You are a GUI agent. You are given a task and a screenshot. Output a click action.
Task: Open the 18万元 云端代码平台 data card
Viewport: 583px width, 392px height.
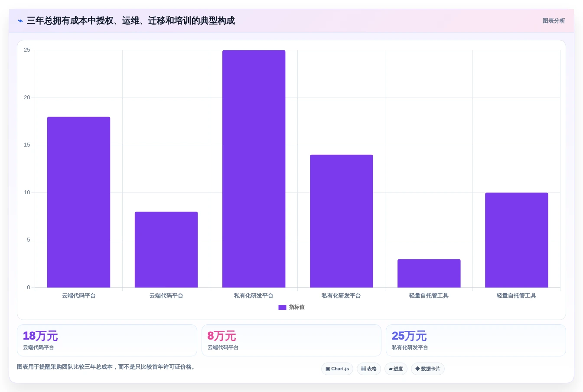click(107, 340)
